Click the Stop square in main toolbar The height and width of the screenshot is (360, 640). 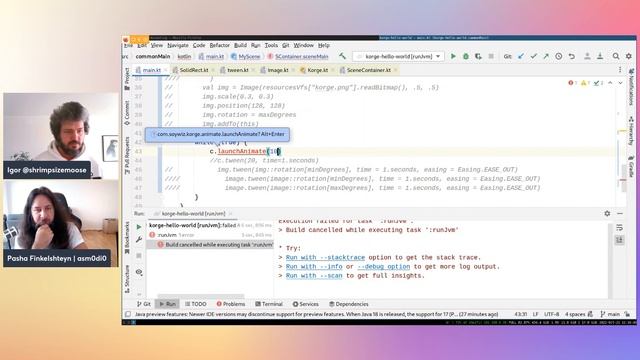coord(491,56)
